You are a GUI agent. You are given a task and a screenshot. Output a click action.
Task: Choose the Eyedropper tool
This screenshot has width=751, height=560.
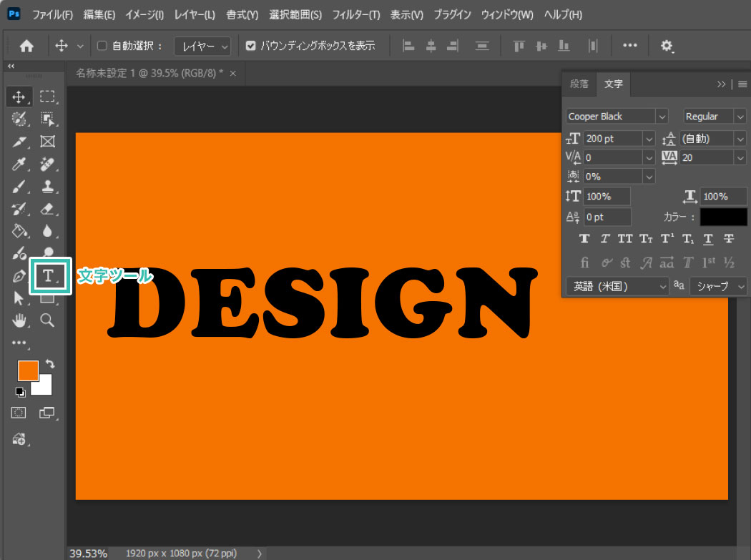click(19, 164)
